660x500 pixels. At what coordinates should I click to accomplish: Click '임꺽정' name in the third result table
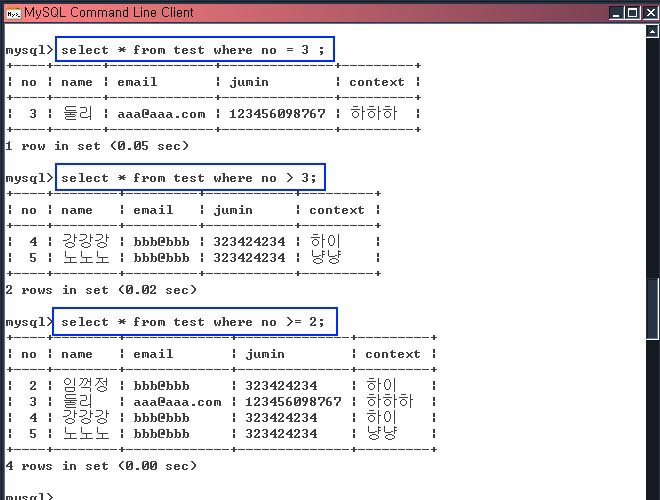[85, 385]
